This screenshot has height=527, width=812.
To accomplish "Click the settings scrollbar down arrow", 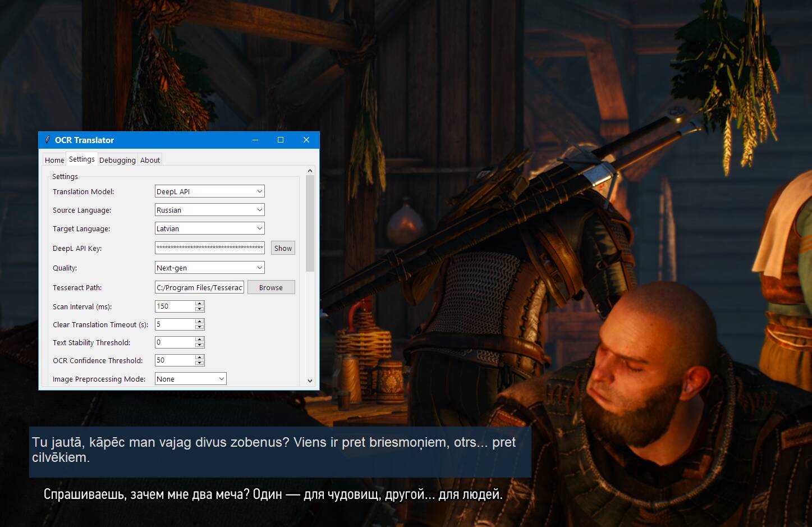I will (x=310, y=381).
